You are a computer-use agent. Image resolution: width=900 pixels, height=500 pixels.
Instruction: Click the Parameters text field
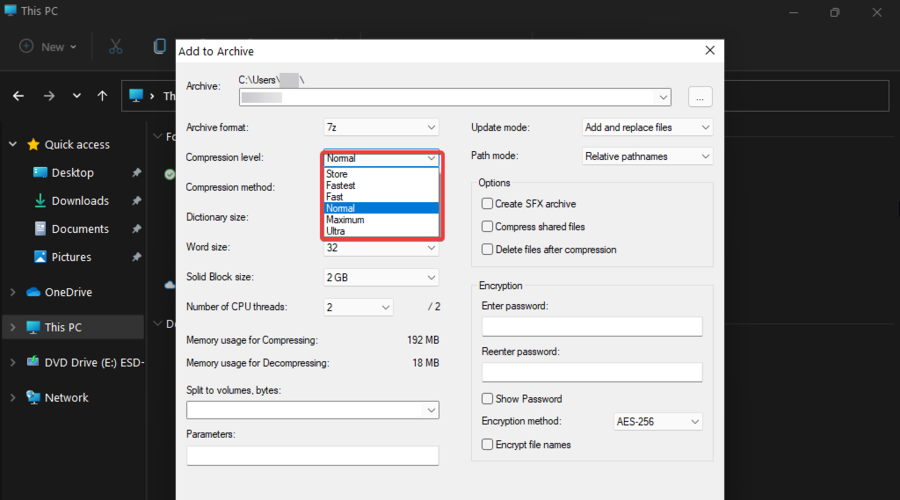[x=312, y=456]
